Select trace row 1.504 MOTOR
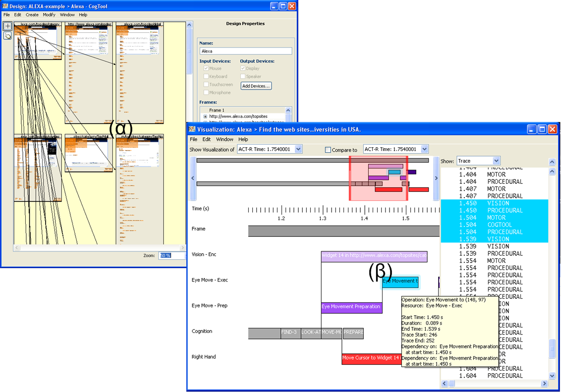The height and width of the screenshot is (392, 561). pos(495,218)
